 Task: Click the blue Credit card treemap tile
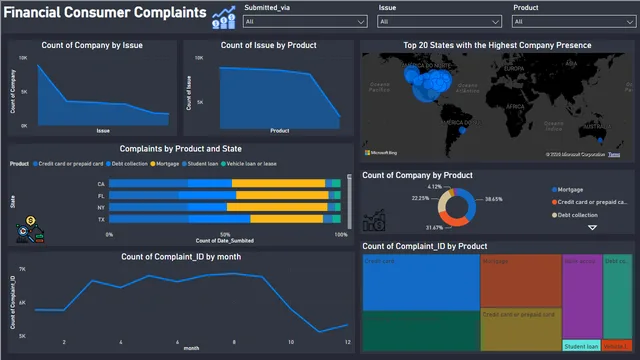[x=421, y=282]
